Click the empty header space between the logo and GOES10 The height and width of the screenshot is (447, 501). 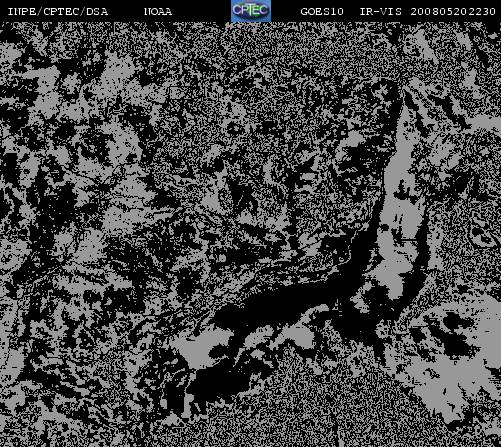[x=285, y=12]
